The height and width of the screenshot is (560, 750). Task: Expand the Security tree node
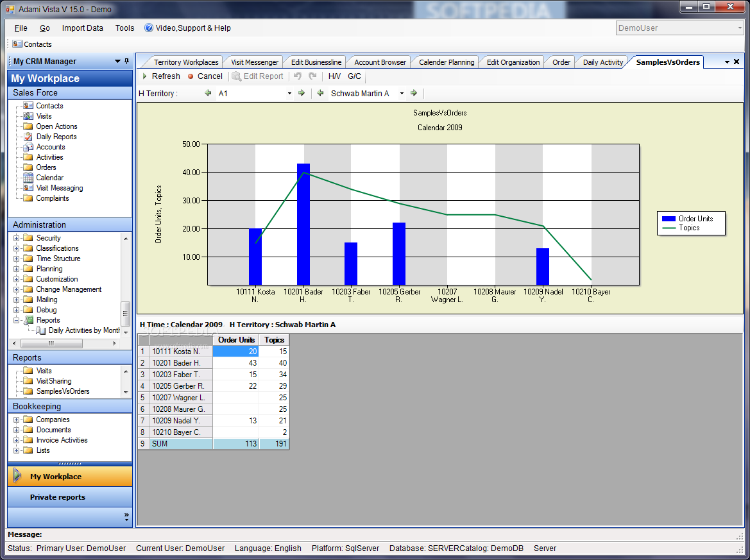click(16, 238)
